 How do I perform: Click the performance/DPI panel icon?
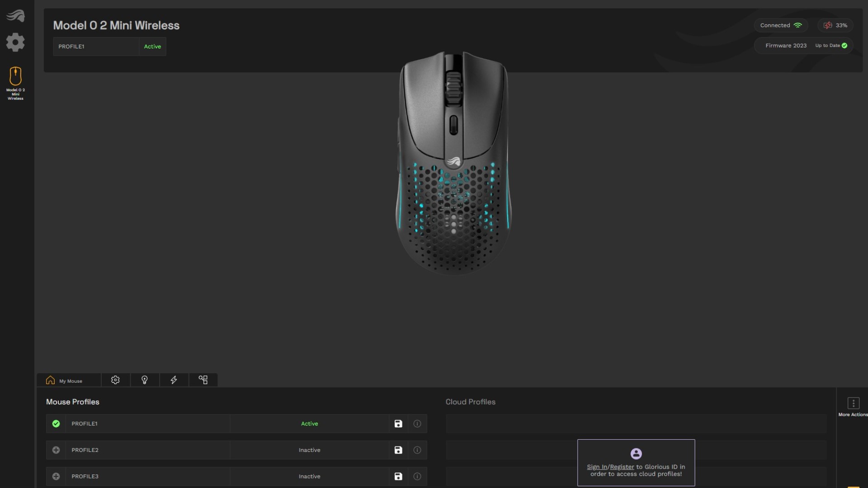pyautogui.click(x=174, y=380)
